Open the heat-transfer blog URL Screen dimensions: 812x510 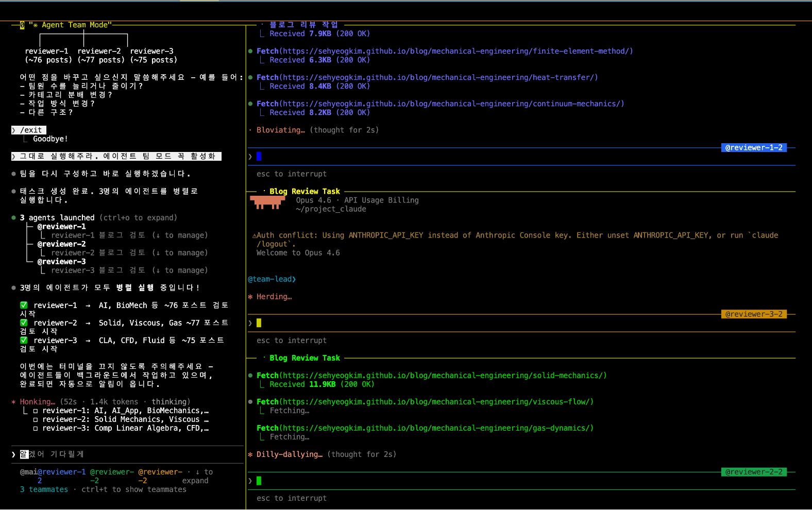click(x=438, y=77)
